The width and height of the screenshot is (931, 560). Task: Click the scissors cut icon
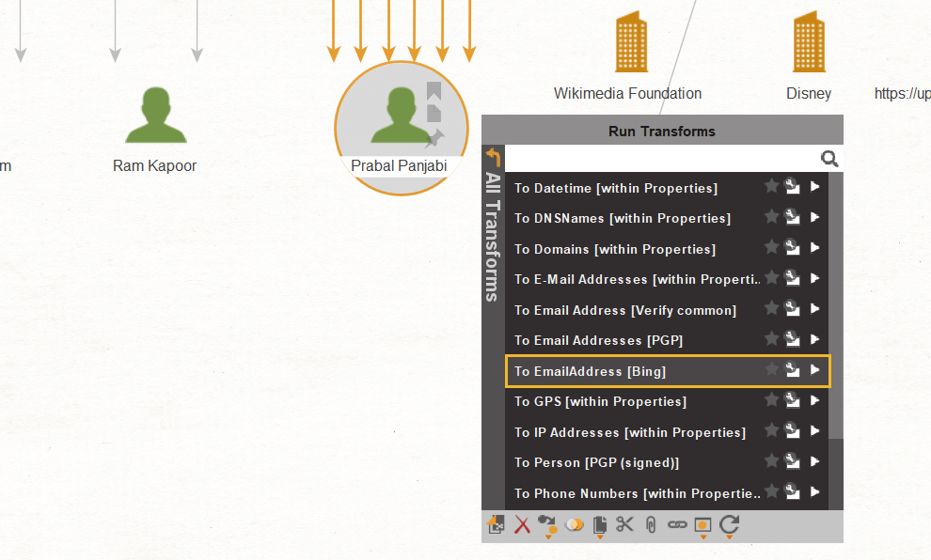[x=624, y=524]
